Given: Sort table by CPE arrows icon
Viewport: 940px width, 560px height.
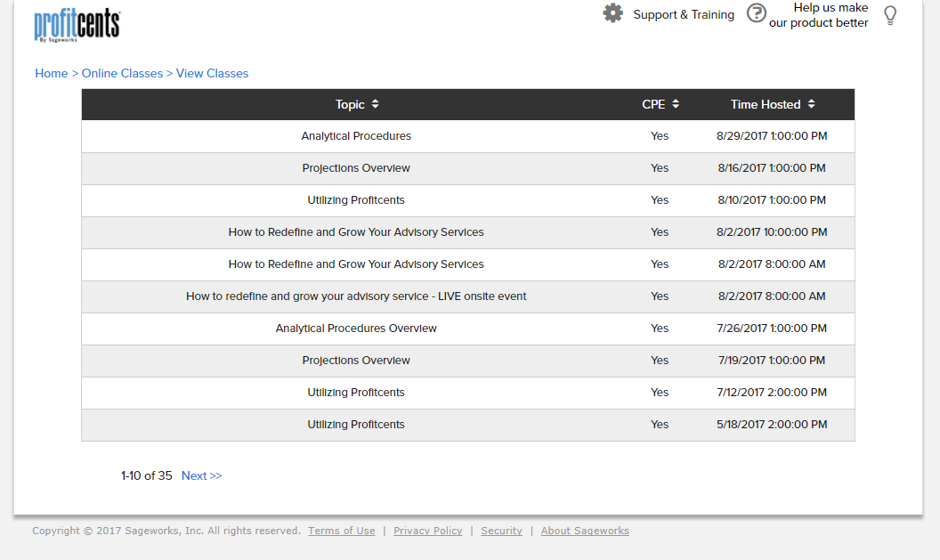Looking at the screenshot, I should (676, 104).
